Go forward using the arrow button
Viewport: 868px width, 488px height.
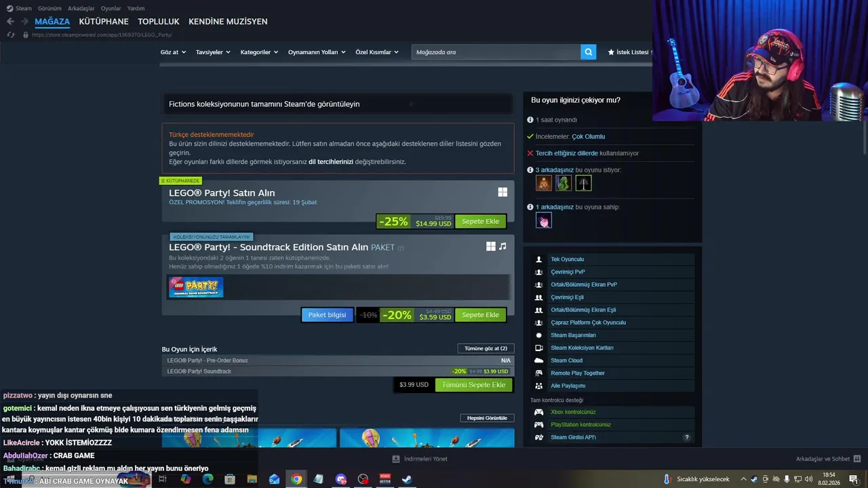[25, 22]
